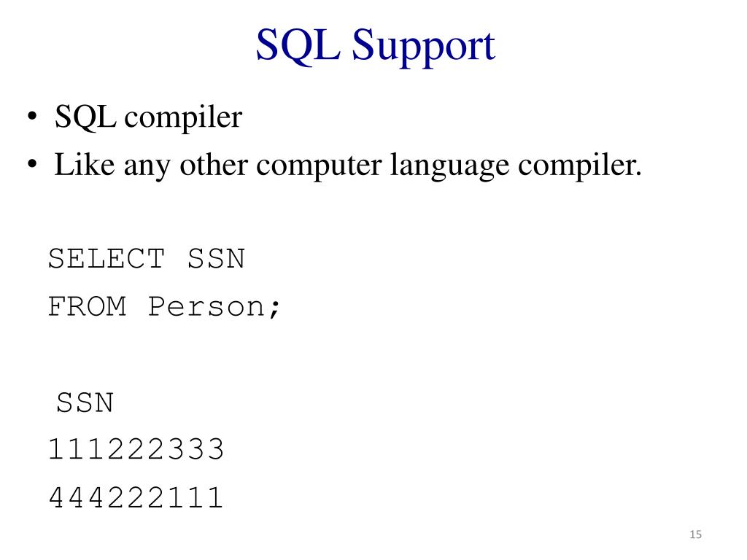Select the result row 444222111

tap(136, 497)
